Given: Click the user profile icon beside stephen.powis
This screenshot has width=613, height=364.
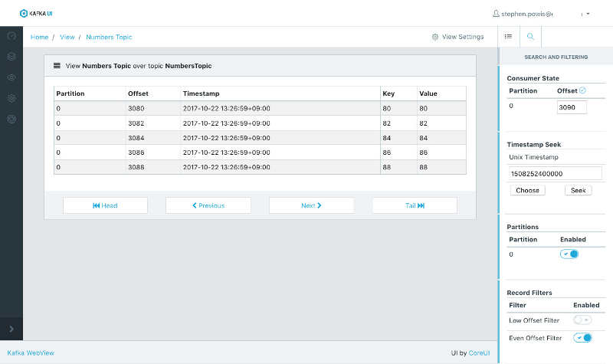Looking at the screenshot, I should [496, 14].
